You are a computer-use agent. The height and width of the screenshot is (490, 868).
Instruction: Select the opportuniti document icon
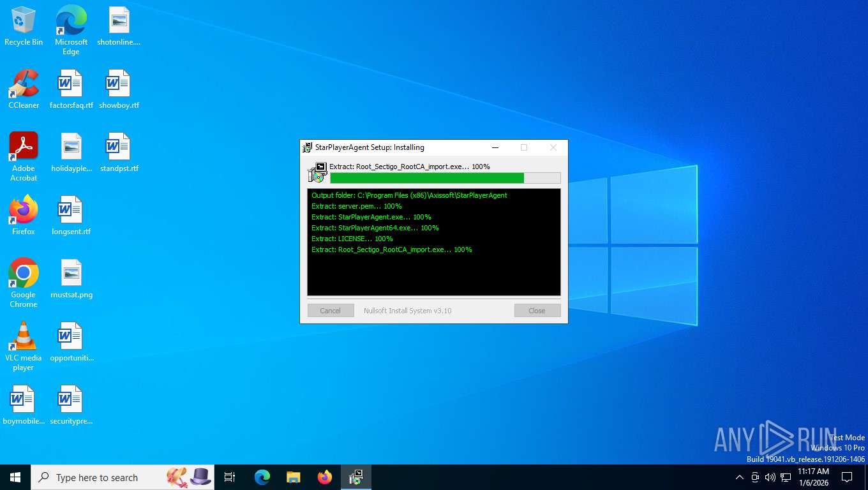tap(71, 342)
